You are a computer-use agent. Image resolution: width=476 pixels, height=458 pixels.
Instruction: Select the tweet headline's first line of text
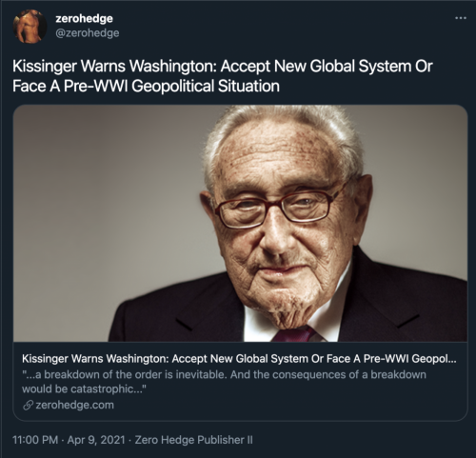[223, 67]
